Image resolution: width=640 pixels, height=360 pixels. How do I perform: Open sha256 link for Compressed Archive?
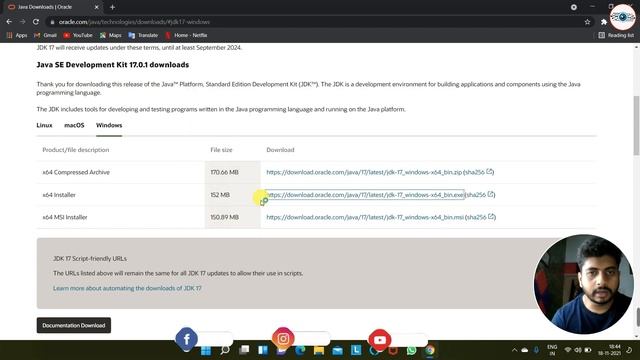(478, 172)
